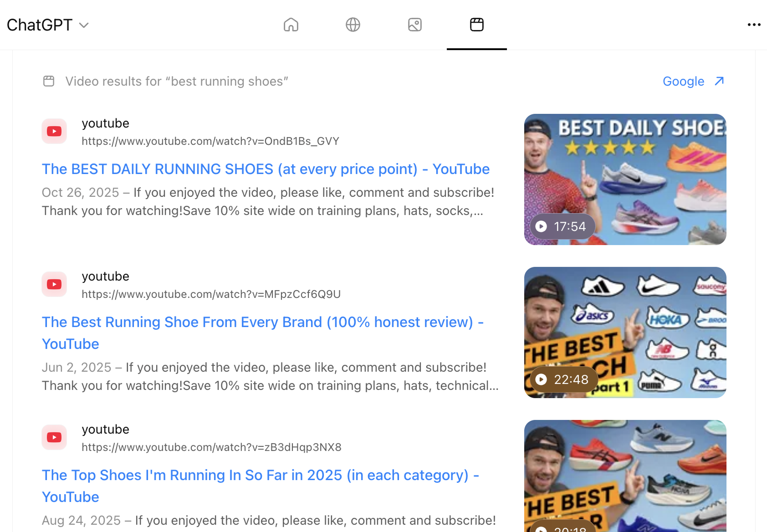
Task: Click 'Video results for best running shoes' heading
Action: pos(177,82)
